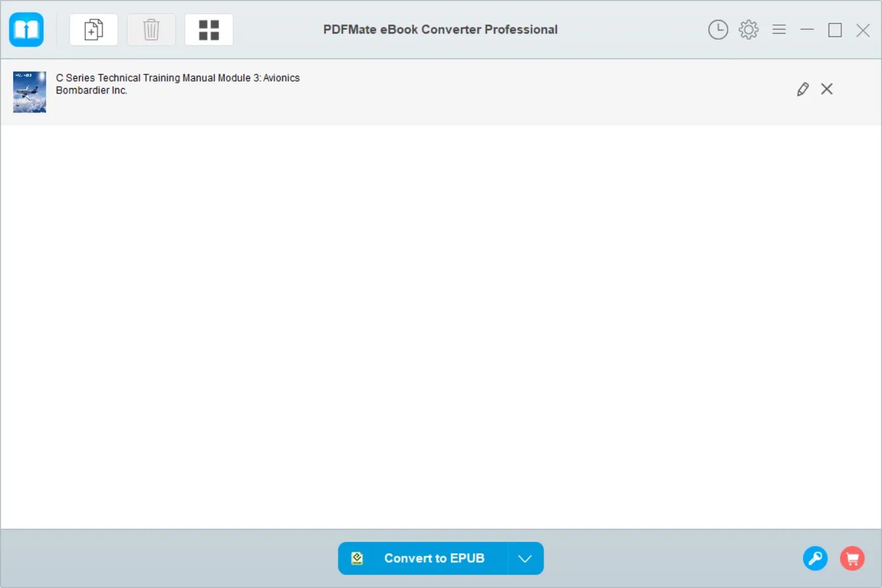
Task: Edit metadata with the pencil icon
Action: point(802,88)
